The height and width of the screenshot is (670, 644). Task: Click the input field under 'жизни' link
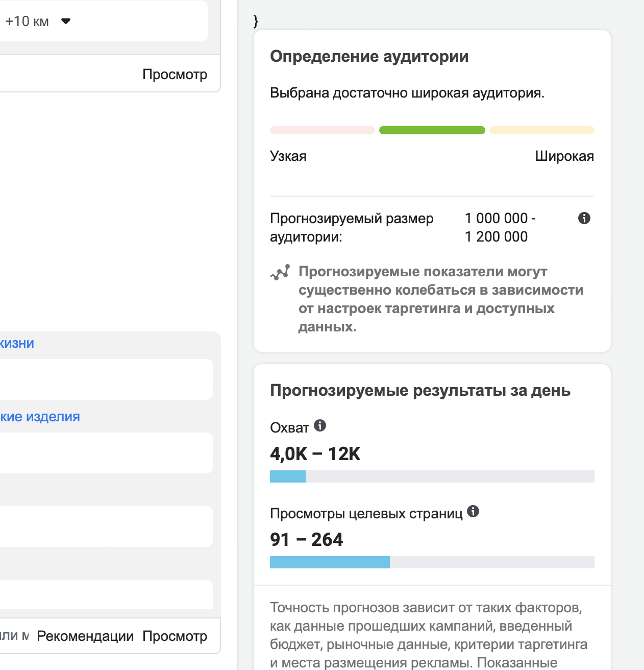tap(106, 379)
